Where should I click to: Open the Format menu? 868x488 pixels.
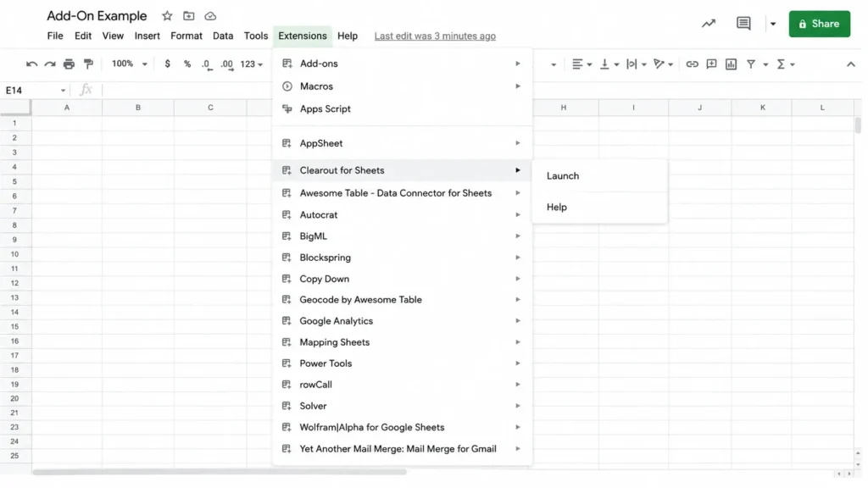[x=186, y=36]
